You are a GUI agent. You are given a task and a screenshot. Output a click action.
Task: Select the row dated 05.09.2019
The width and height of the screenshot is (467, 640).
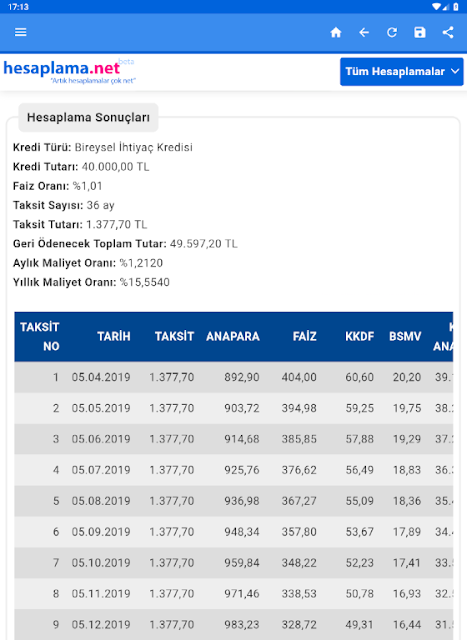pos(234,532)
